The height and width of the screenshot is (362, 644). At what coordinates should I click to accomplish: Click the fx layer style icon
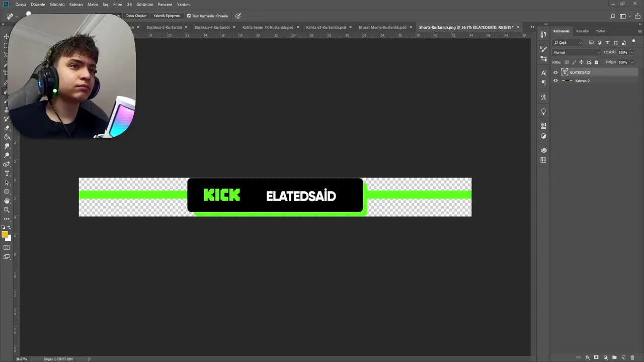tap(588, 357)
